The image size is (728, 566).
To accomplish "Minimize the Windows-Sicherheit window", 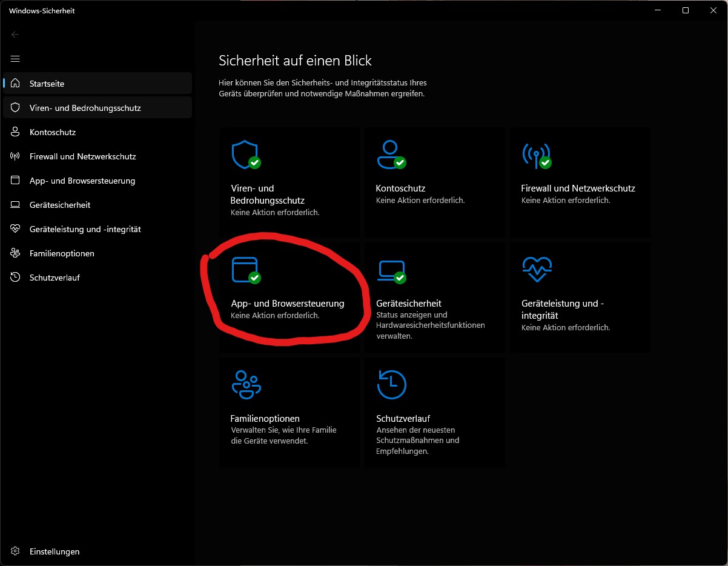I will pos(658,10).
